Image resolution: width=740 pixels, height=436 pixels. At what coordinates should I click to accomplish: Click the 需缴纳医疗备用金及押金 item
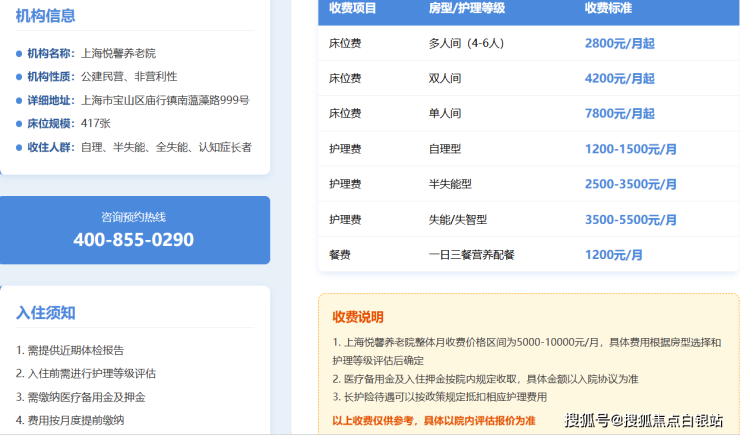coord(81,397)
